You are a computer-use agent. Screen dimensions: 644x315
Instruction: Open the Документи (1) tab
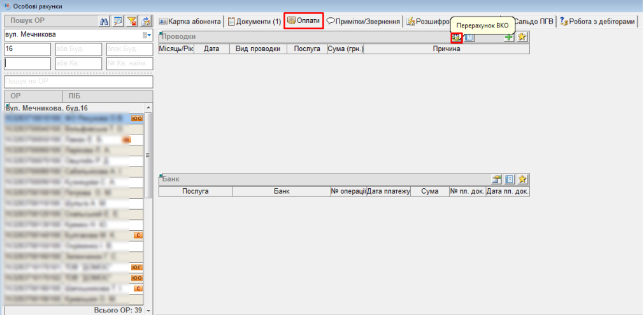(254, 22)
